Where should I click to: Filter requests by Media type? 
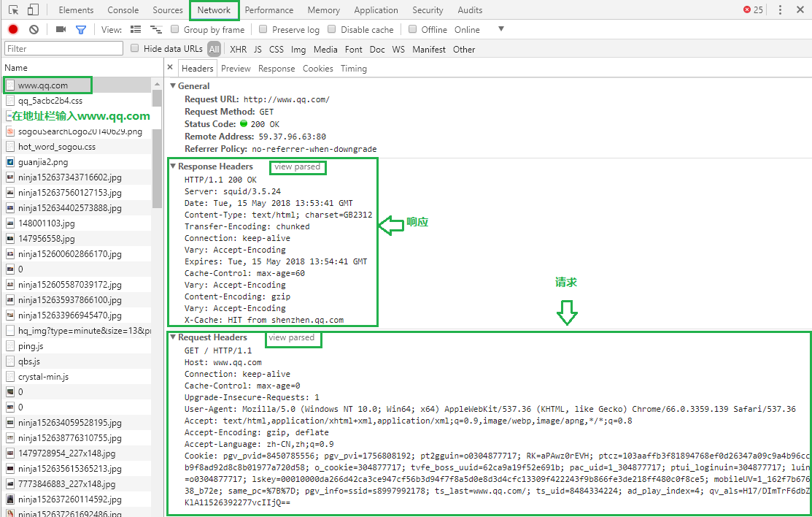[x=325, y=49]
